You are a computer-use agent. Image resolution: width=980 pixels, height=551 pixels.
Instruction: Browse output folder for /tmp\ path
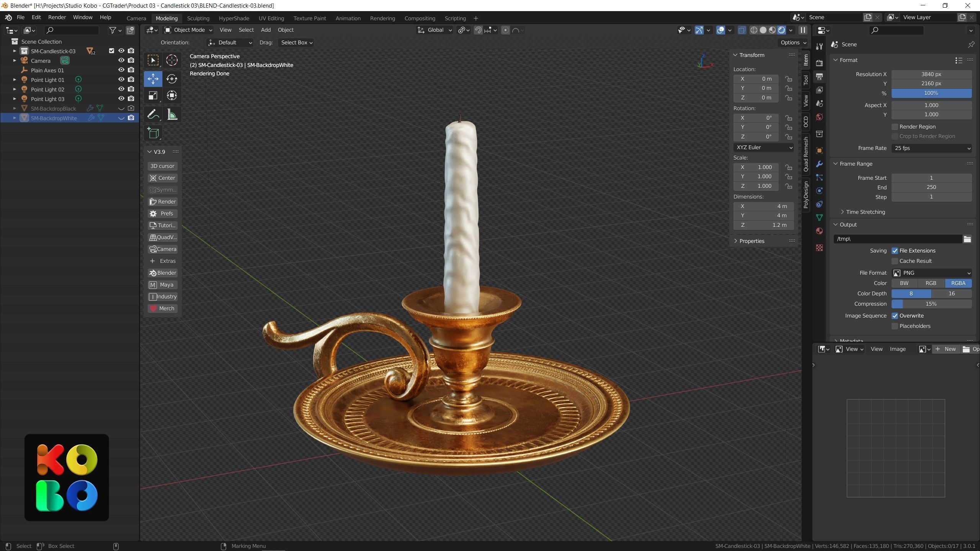tap(967, 239)
